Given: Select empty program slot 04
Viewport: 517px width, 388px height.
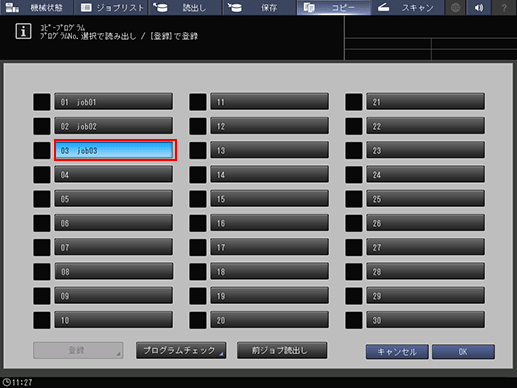Looking at the screenshot, I should (114, 175).
